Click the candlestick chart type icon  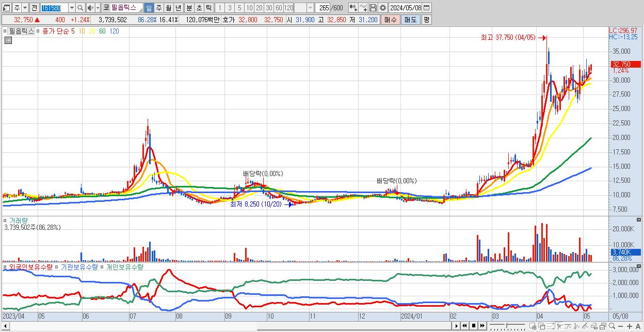tap(352, 8)
